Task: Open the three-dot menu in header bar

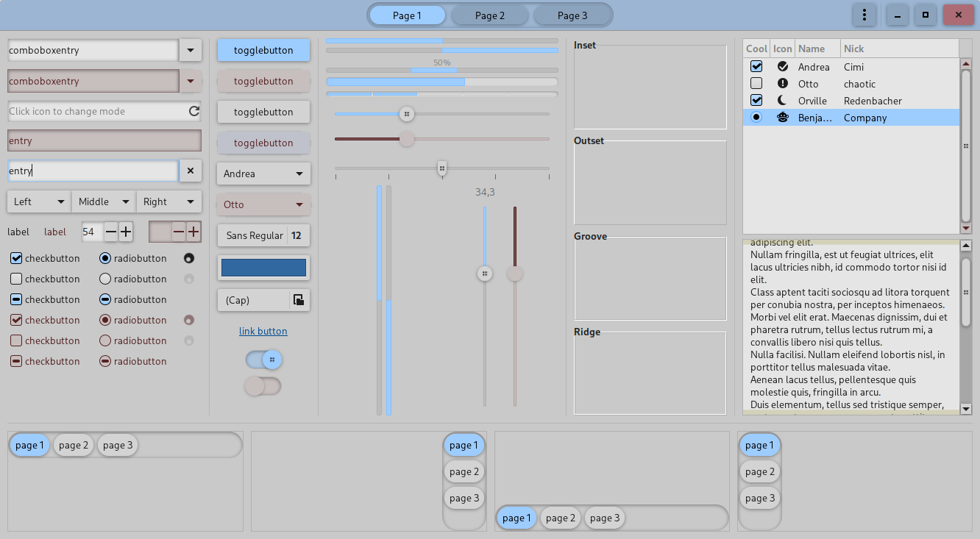Action: (864, 15)
